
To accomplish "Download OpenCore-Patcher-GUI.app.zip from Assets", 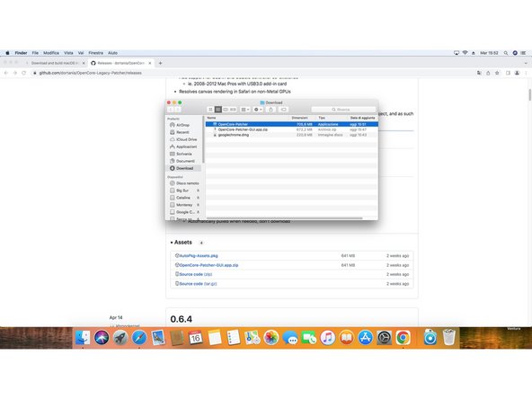I will pyautogui.click(x=208, y=265).
